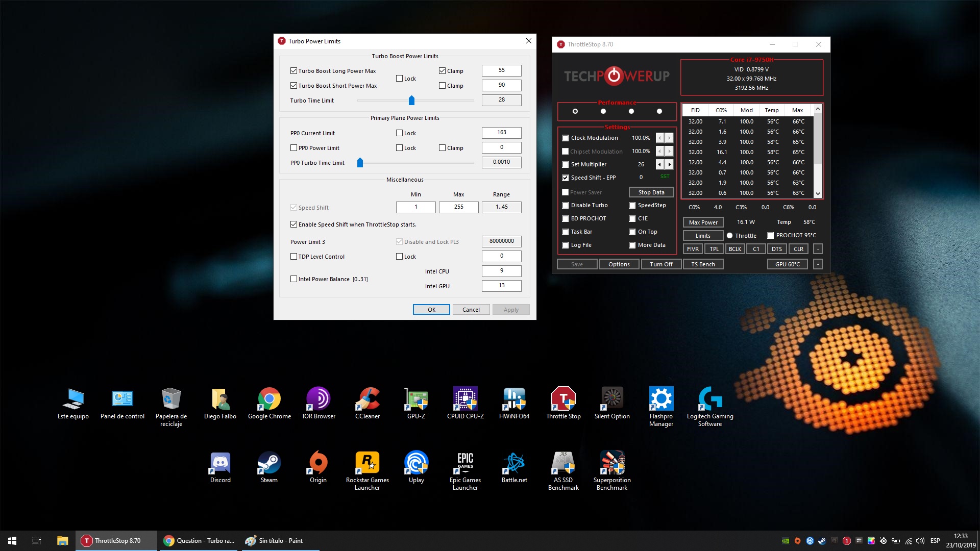Enable the Disable Turbo checkbox
980x551 pixels.
point(565,206)
